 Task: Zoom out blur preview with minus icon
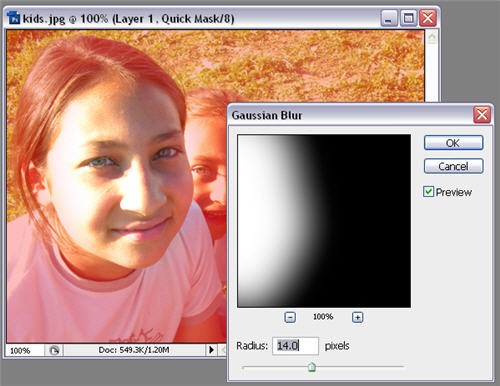(x=290, y=317)
